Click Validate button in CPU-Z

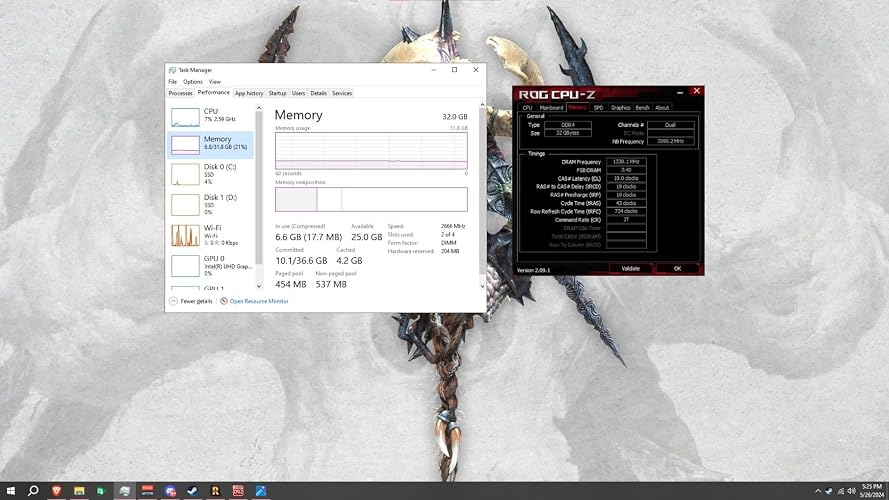pos(630,269)
